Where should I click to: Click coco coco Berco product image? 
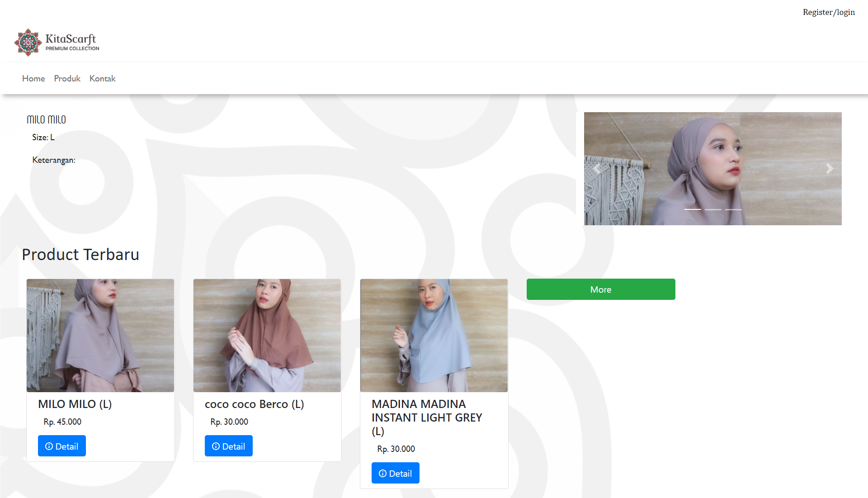[x=267, y=335]
